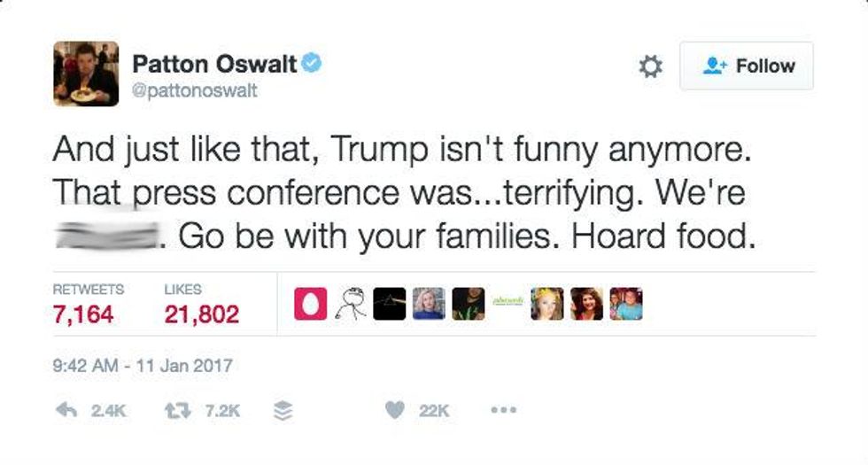Open the @pattonoswalt handle link
The width and height of the screenshot is (868, 465).
tap(194, 90)
